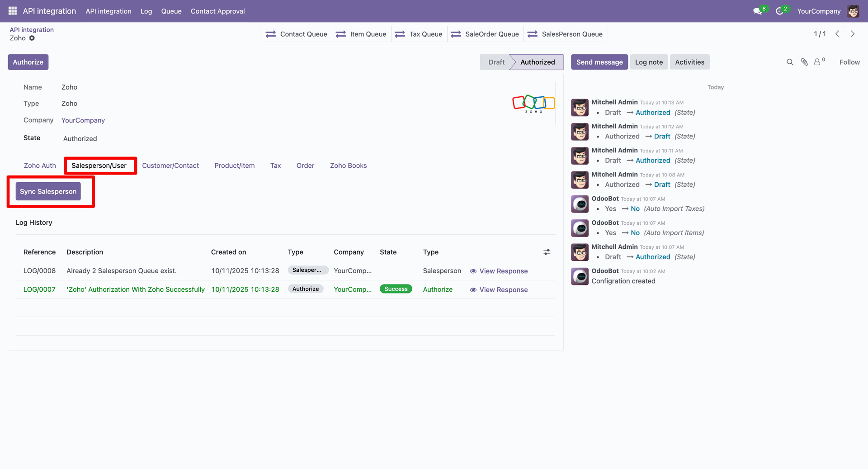Set status to Authorized
The width and height of the screenshot is (868, 469).
coord(537,62)
